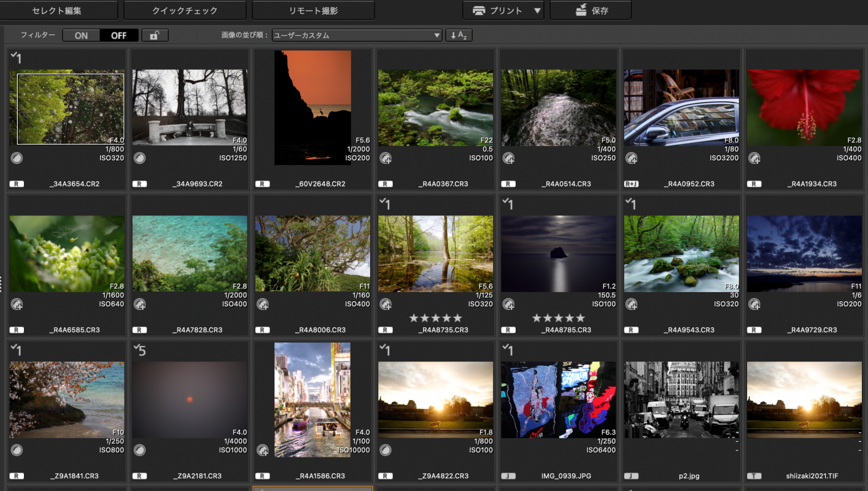
Task: Click the filter lock icon
Action: pos(155,36)
